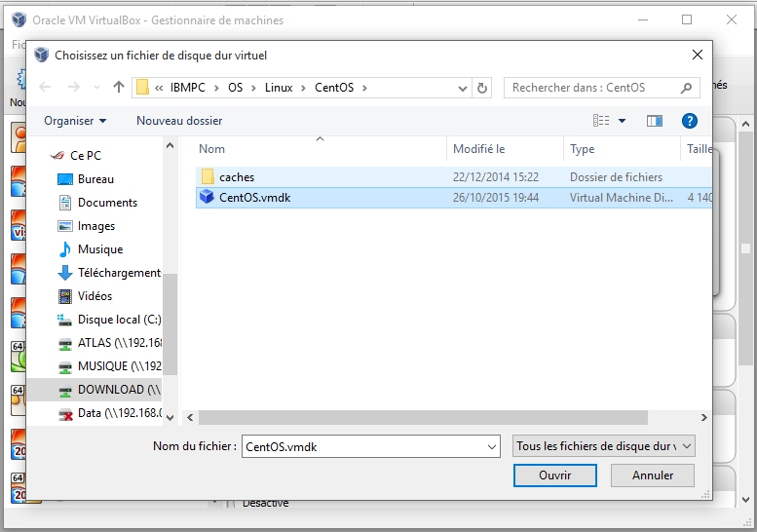Open Musique in the sidebar

point(100,249)
